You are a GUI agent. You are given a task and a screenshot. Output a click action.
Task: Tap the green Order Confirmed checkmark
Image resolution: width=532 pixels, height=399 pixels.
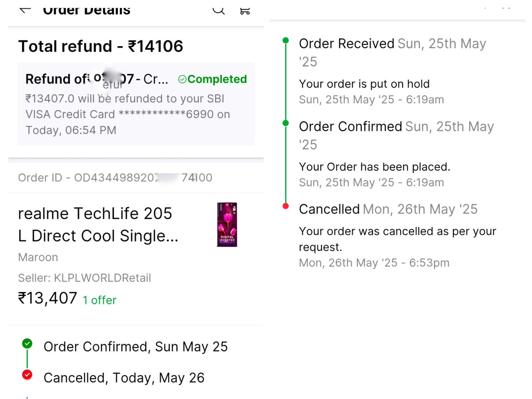pos(27,344)
